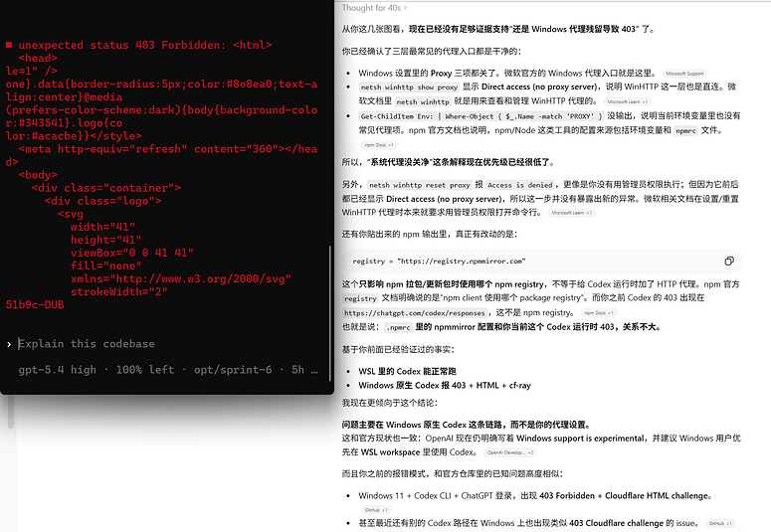Click the '100% left' terminal status entry
Viewport: 771px width, 532px height.
(x=145, y=370)
